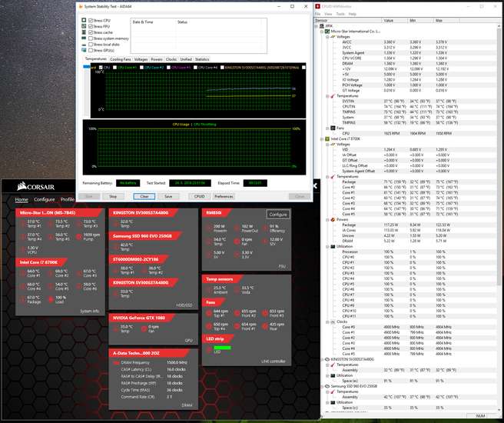Screen dimensions: 504x423
Task: Switch to the Statistics tab in AIDA64
Action: pyautogui.click(x=202, y=59)
